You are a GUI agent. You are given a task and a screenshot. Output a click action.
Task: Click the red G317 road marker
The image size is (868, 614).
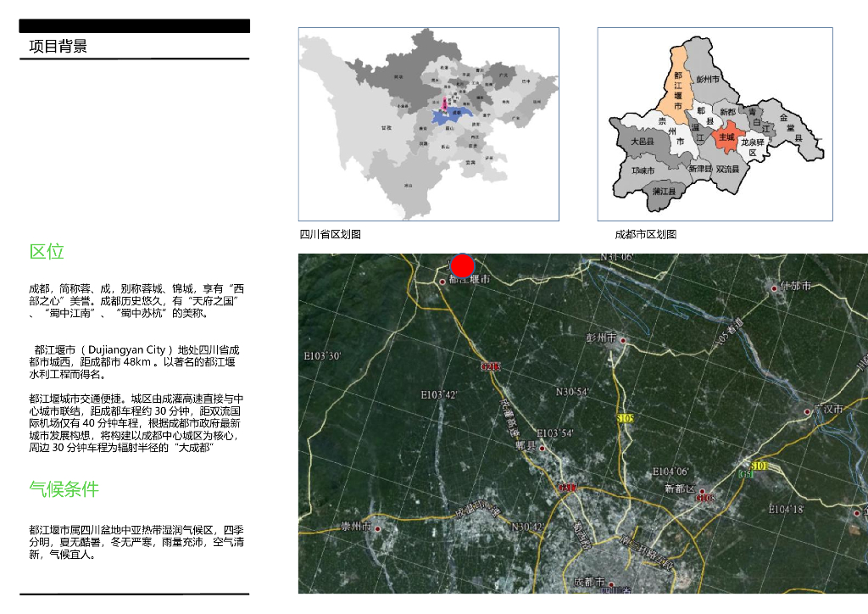pyautogui.click(x=567, y=487)
